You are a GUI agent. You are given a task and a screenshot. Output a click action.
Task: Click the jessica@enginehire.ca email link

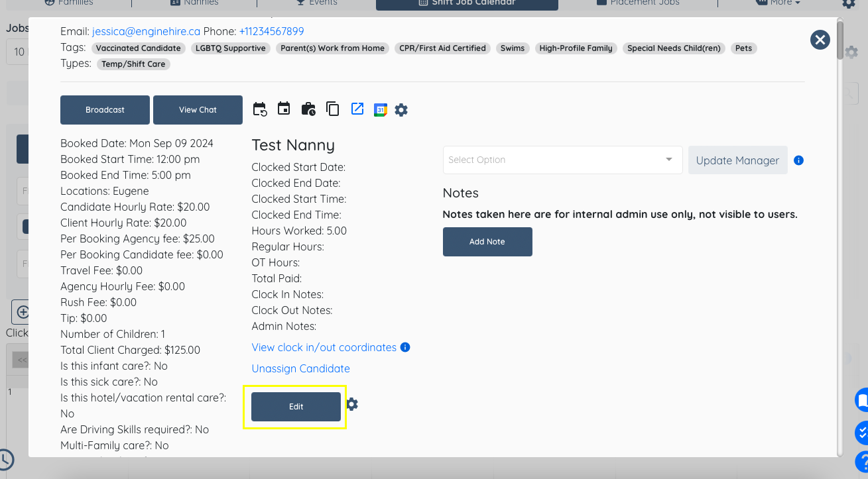pos(147,32)
